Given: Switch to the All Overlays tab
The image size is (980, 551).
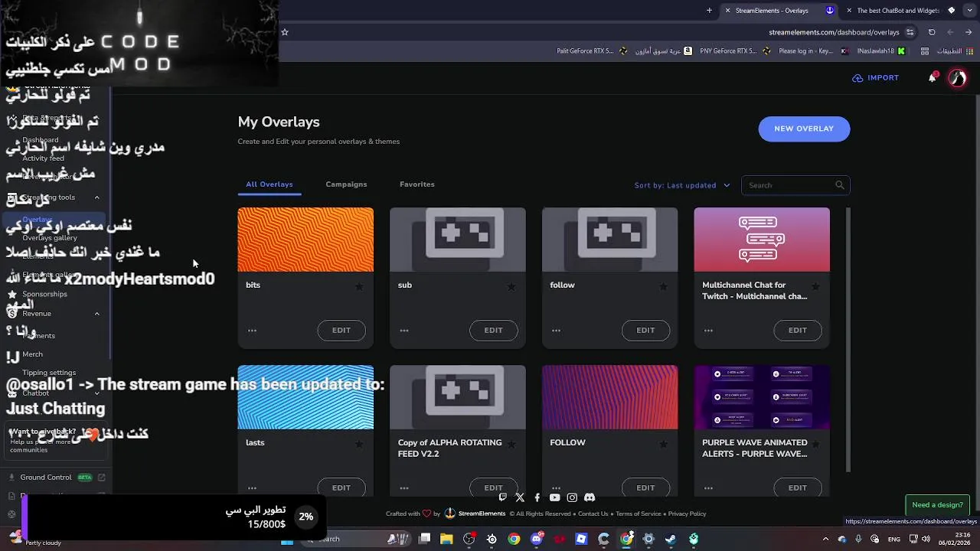Looking at the screenshot, I should [269, 184].
